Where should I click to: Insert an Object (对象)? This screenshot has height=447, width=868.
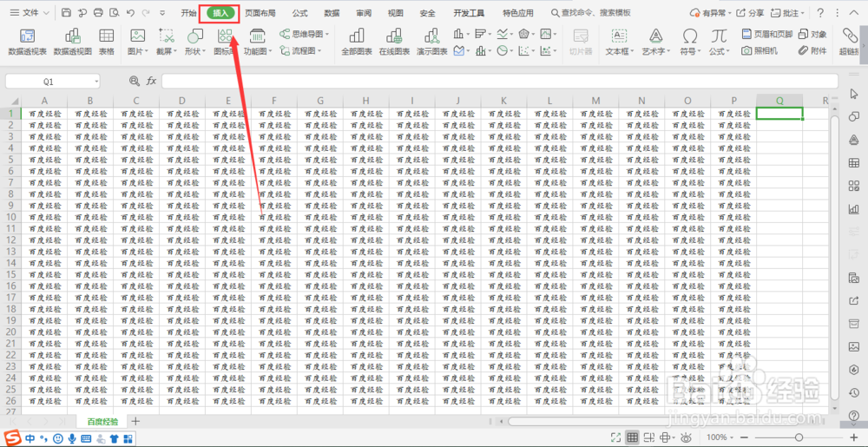click(812, 35)
